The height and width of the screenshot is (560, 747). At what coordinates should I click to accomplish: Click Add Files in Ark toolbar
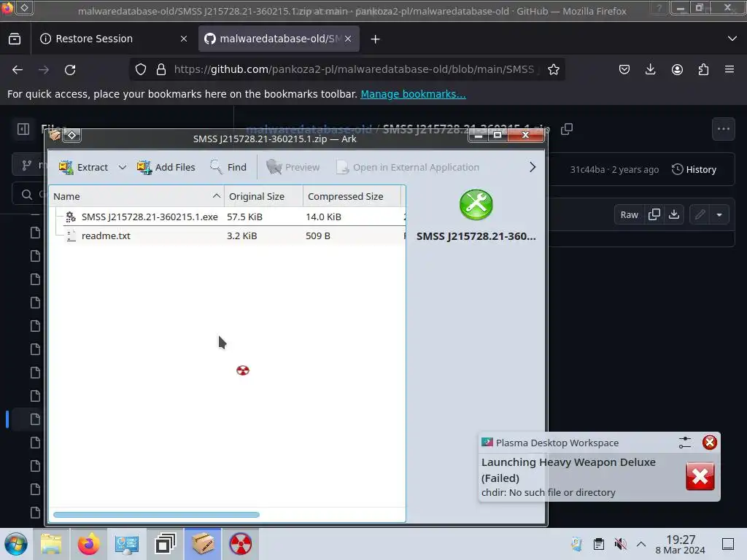[x=166, y=167]
